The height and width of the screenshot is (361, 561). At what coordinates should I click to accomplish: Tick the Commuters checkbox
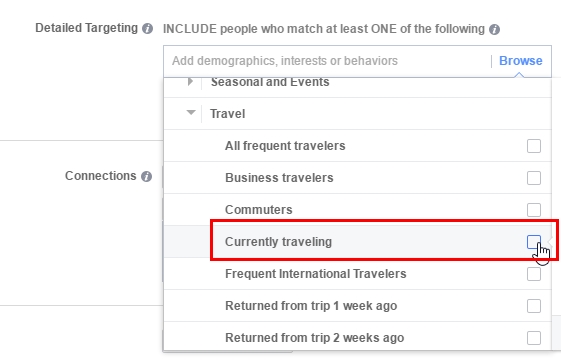(534, 210)
